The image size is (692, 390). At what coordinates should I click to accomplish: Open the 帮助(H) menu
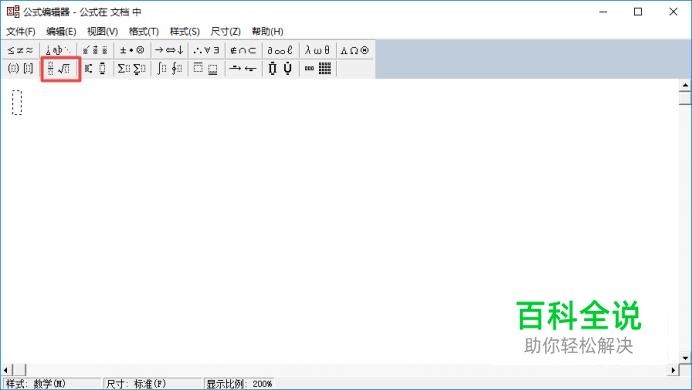(x=267, y=31)
